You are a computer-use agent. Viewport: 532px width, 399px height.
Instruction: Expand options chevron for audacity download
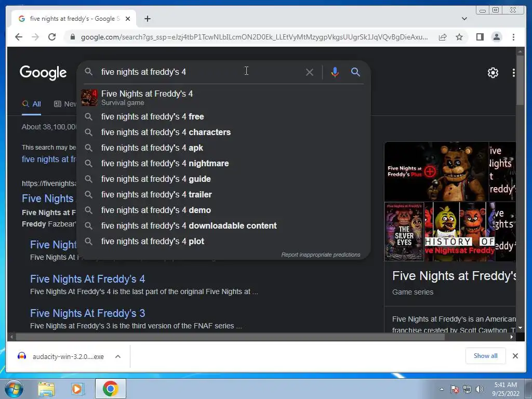pyautogui.click(x=118, y=356)
